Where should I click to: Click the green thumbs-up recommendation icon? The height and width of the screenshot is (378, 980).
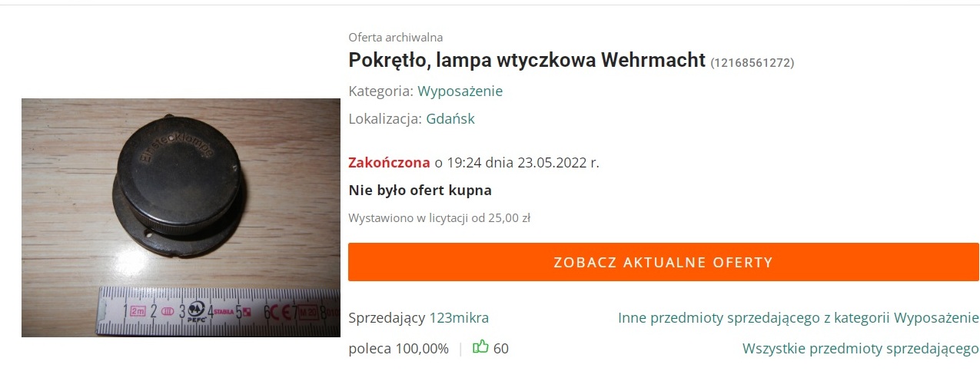coord(480,347)
